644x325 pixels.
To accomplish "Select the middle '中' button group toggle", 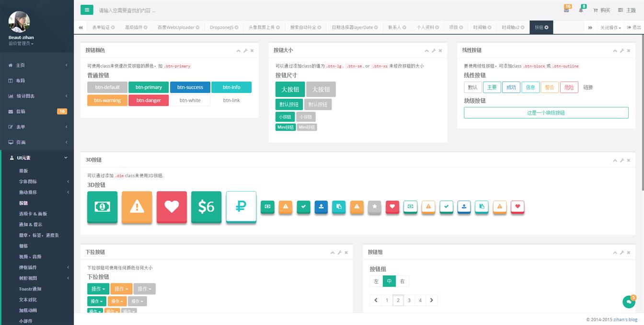I will pos(389,281).
